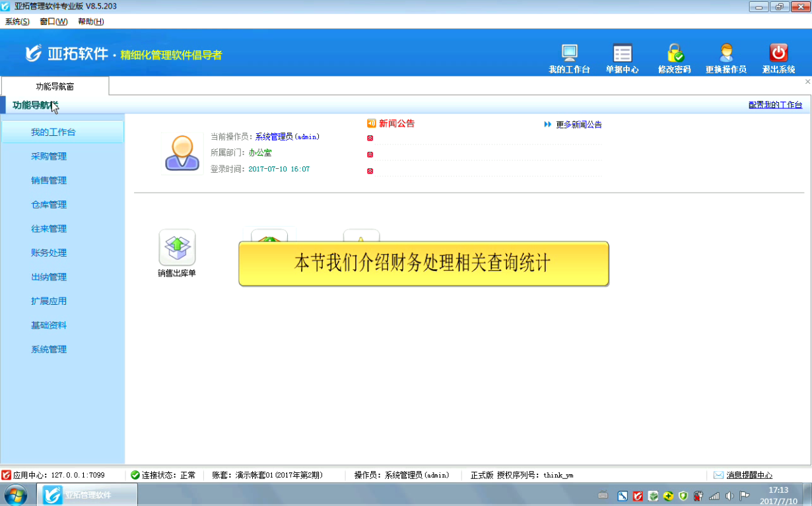Click the user avatar picture

[x=182, y=154]
